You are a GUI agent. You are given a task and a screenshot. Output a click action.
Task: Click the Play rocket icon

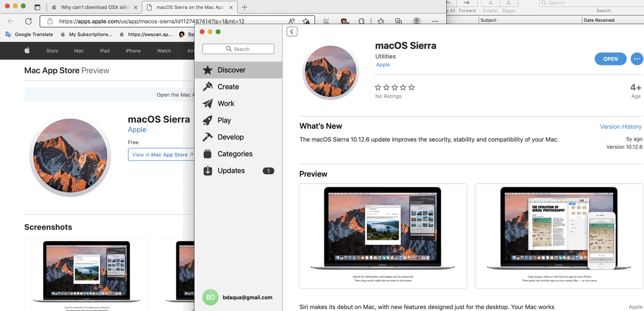208,120
